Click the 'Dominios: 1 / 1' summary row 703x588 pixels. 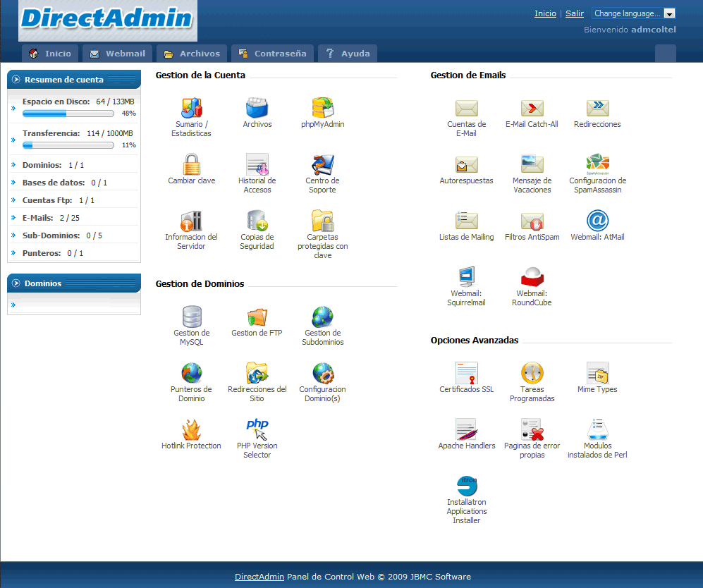[74, 165]
